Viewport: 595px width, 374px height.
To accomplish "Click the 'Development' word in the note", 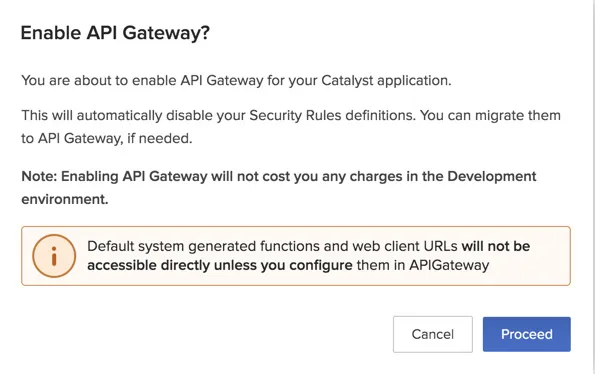I will coord(491,176).
